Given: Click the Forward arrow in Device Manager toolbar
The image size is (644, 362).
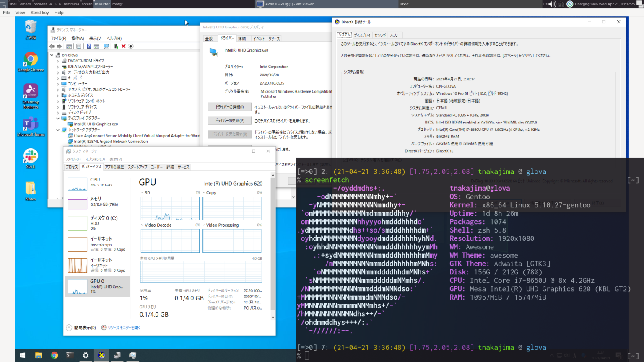Looking at the screenshot, I should tap(59, 46).
